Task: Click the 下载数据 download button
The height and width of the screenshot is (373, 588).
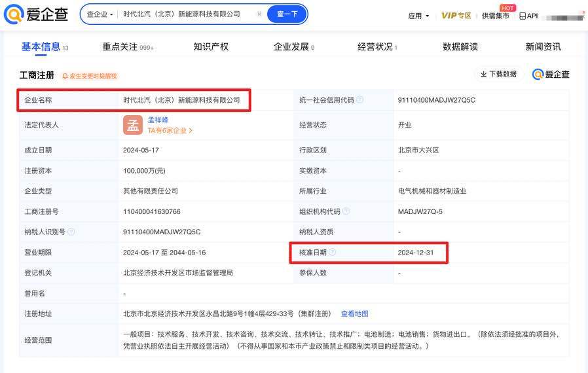Action: 498,74
